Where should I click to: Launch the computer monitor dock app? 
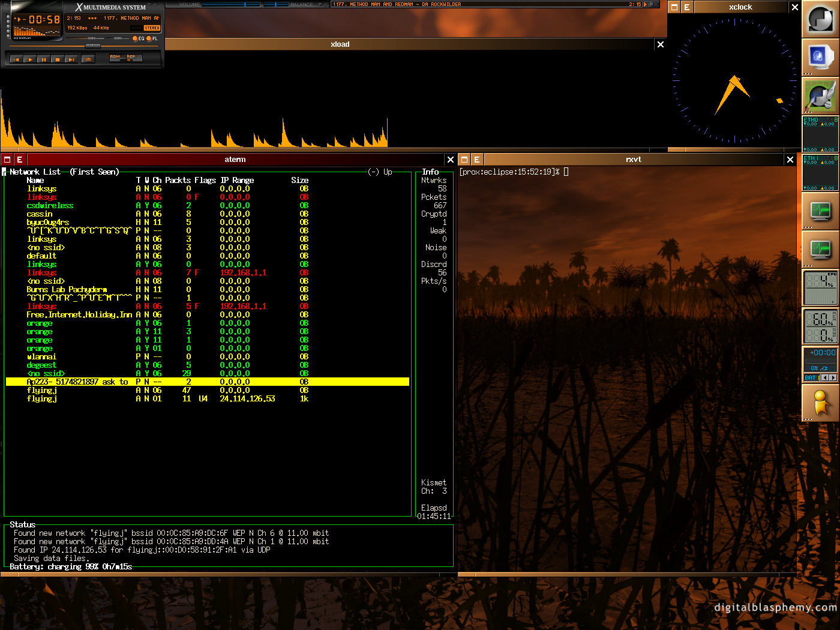821,58
